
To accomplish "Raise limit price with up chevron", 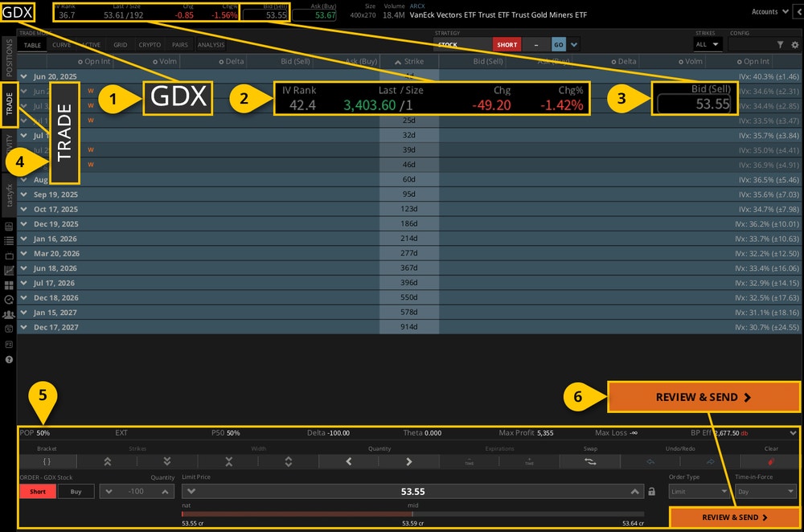I will [x=635, y=491].
